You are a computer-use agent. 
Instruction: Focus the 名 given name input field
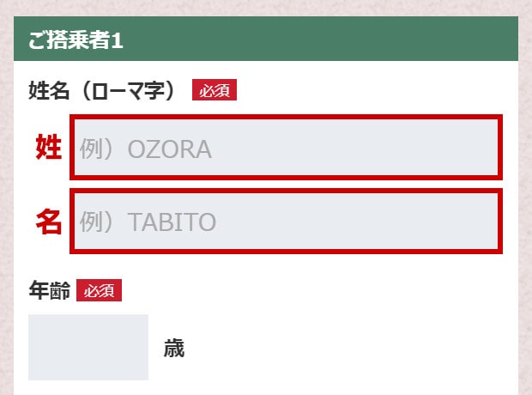[x=286, y=222]
